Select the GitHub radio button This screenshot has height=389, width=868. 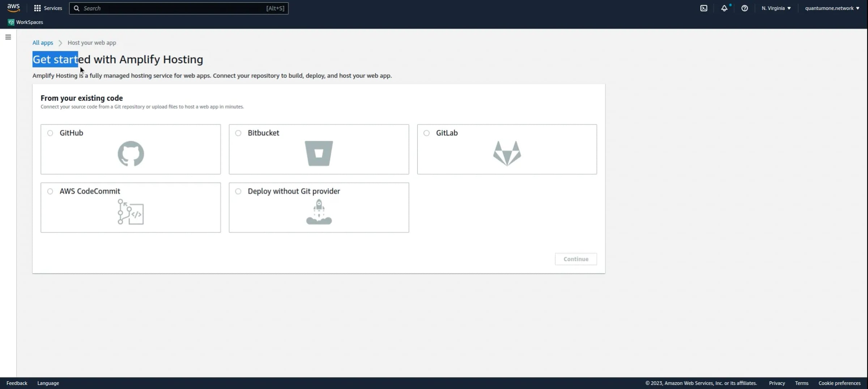point(50,133)
